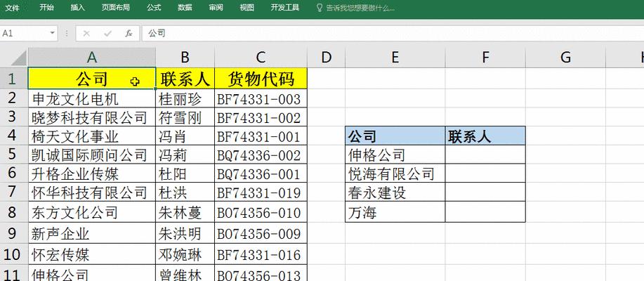Select lookup cell 悦海有限公司

395,174
